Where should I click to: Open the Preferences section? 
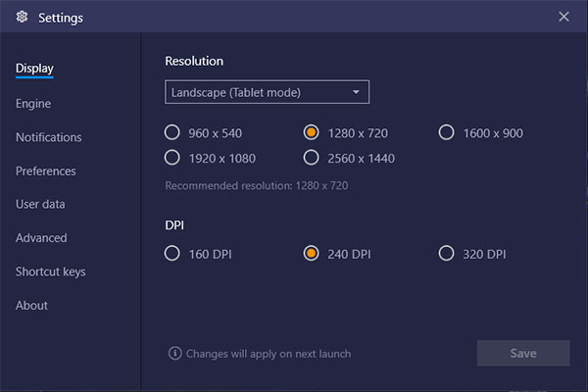coord(45,171)
